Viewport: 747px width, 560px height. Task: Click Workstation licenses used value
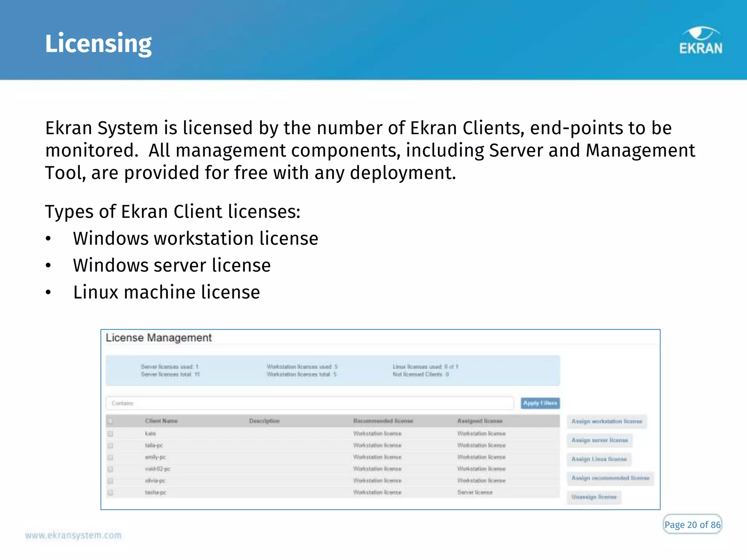point(336,367)
